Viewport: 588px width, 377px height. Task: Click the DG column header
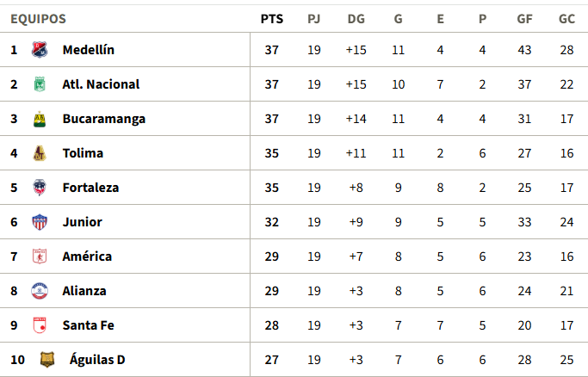click(x=356, y=19)
